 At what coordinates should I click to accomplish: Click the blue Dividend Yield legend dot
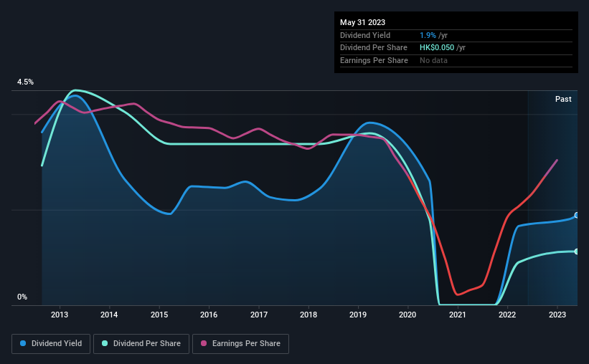[23, 343]
